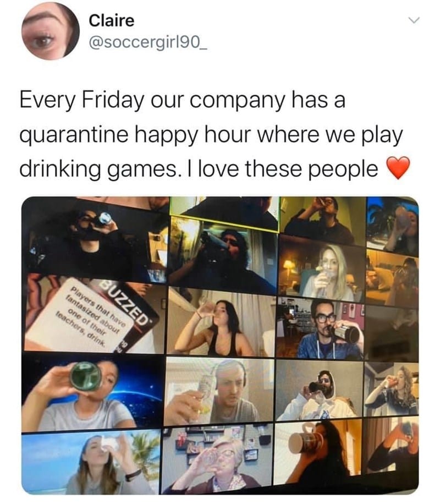The height and width of the screenshot is (504, 440).
Task: Expand the tweet options chevron
Action: 414,20
